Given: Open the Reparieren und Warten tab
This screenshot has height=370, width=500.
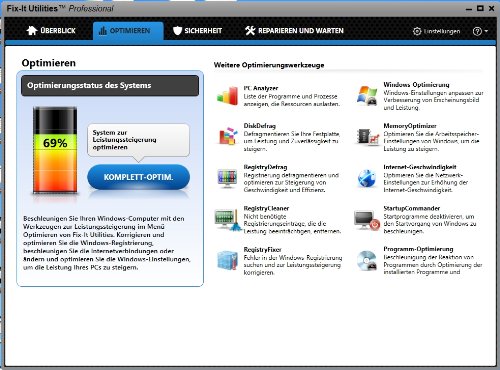Looking at the screenshot, I should click(x=294, y=31).
